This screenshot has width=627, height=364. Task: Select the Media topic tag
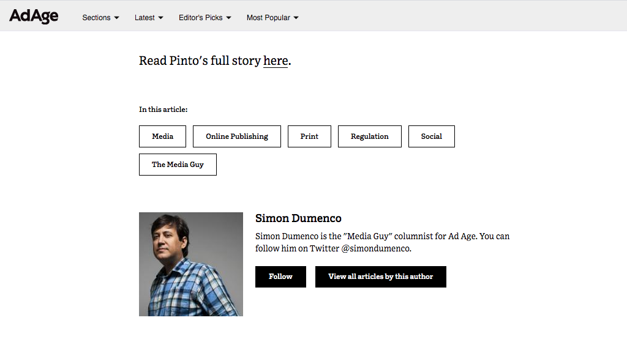coord(162,136)
